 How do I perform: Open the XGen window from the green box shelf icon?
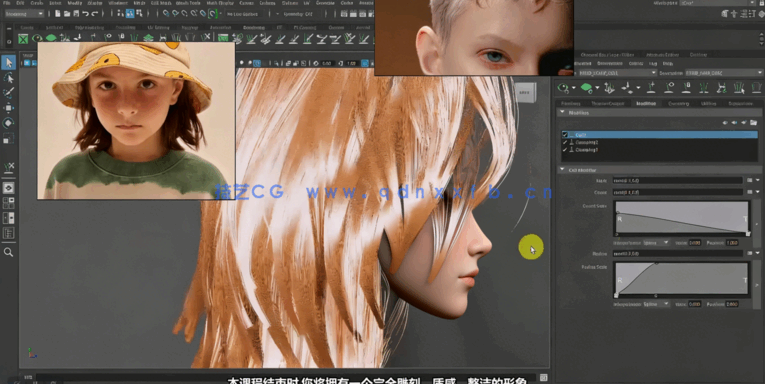(23, 38)
